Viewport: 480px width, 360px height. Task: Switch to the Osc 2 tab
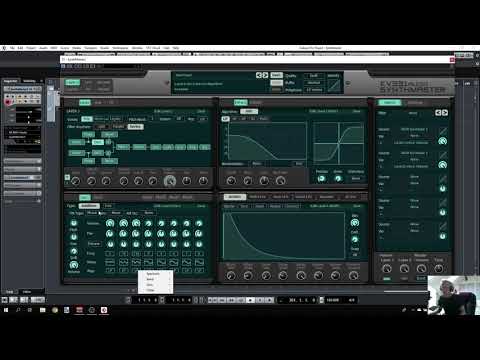(97, 197)
